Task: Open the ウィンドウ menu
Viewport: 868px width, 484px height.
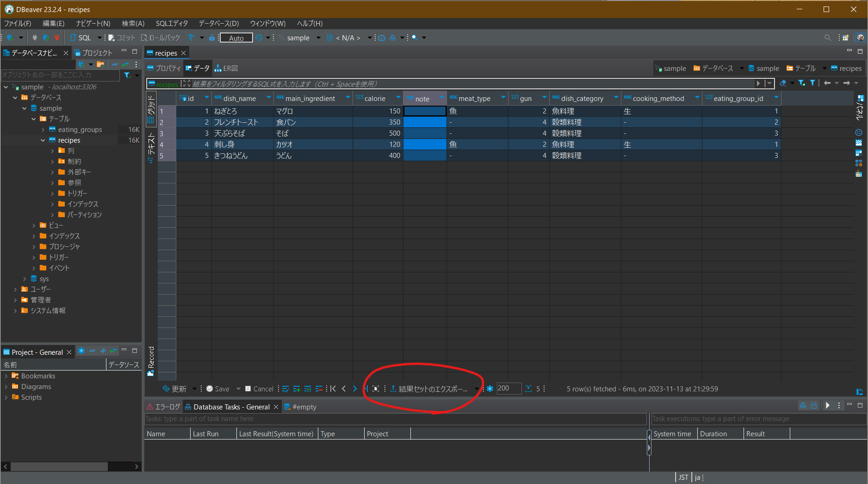Action: (267, 23)
